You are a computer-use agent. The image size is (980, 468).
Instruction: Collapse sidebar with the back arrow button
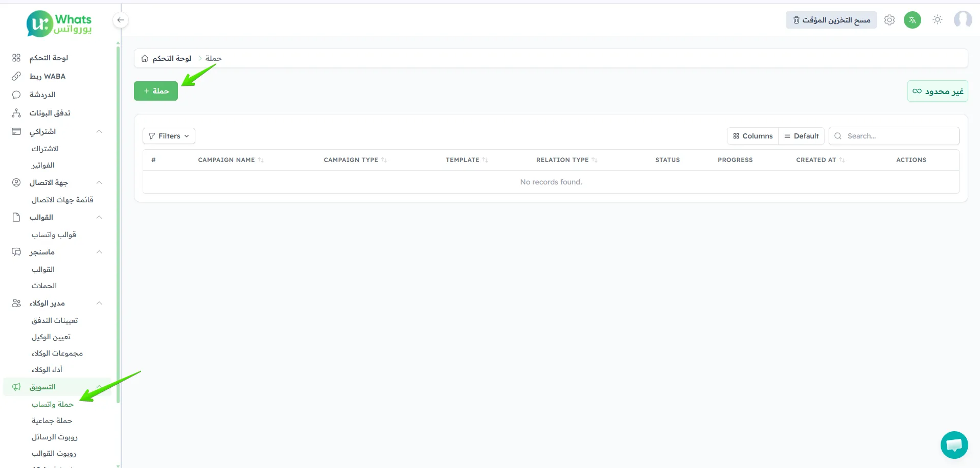(121, 20)
